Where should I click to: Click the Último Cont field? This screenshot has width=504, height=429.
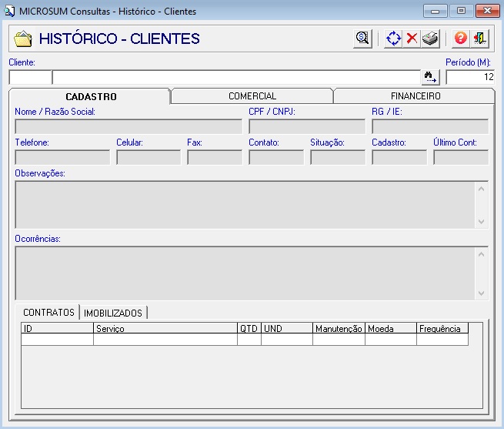461,157
